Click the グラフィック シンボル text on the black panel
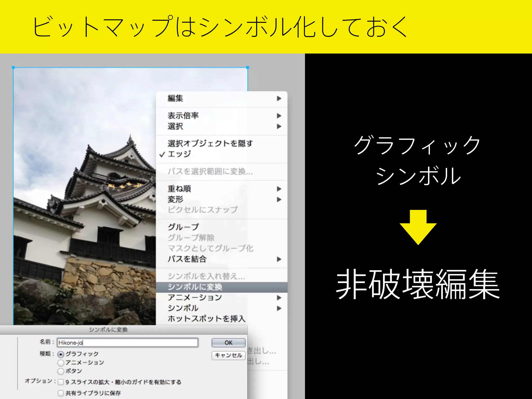Image resolution: width=532 pixels, height=399 pixels. click(418, 161)
